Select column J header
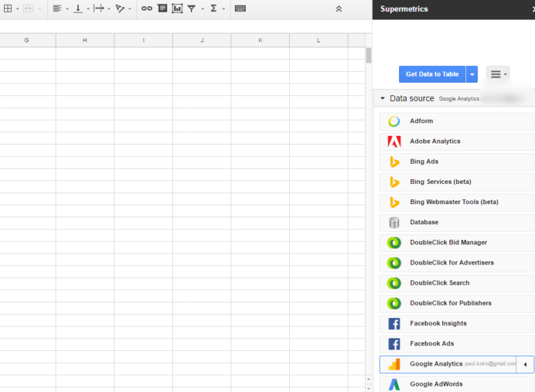Image resolution: width=535 pixels, height=392 pixels. pos(202,40)
